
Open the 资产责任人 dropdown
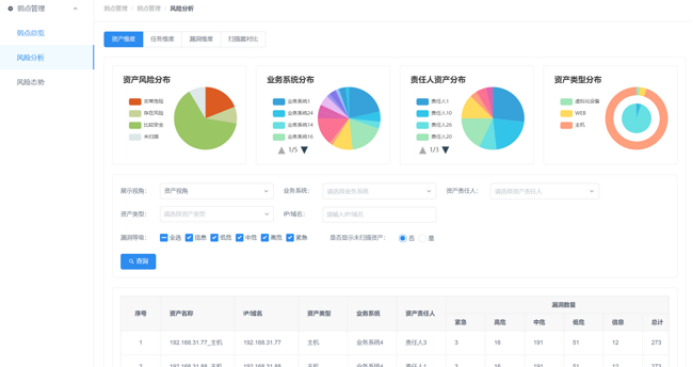tap(544, 191)
